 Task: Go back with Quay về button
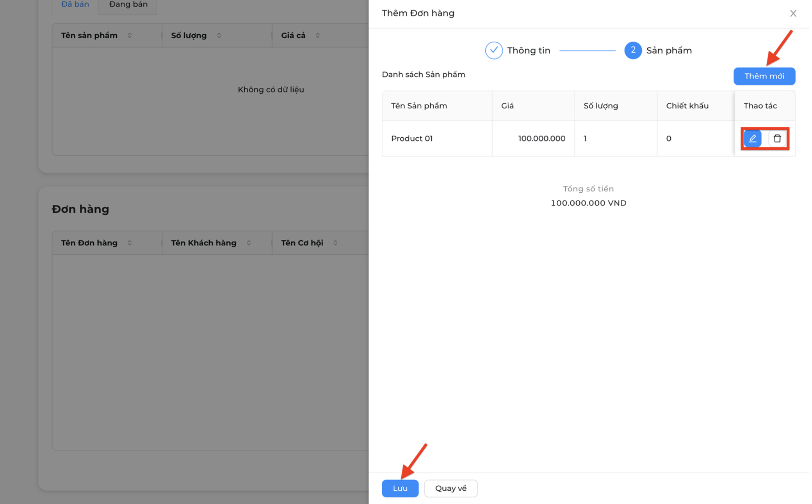(x=451, y=488)
